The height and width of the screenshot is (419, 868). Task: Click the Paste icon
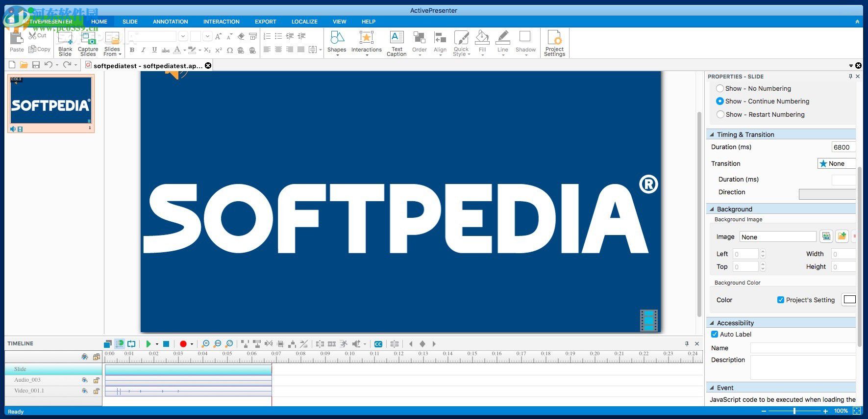pyautogui.click(x=17, y=38)
